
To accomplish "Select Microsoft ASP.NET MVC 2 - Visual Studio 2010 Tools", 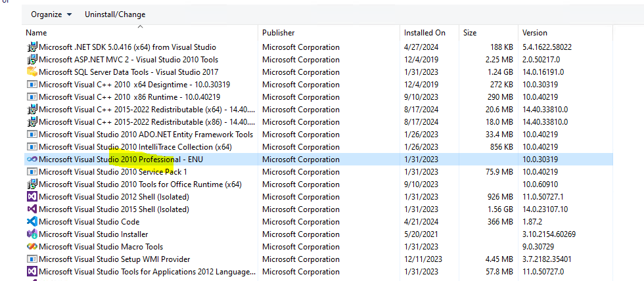I will tap(129, 60).
